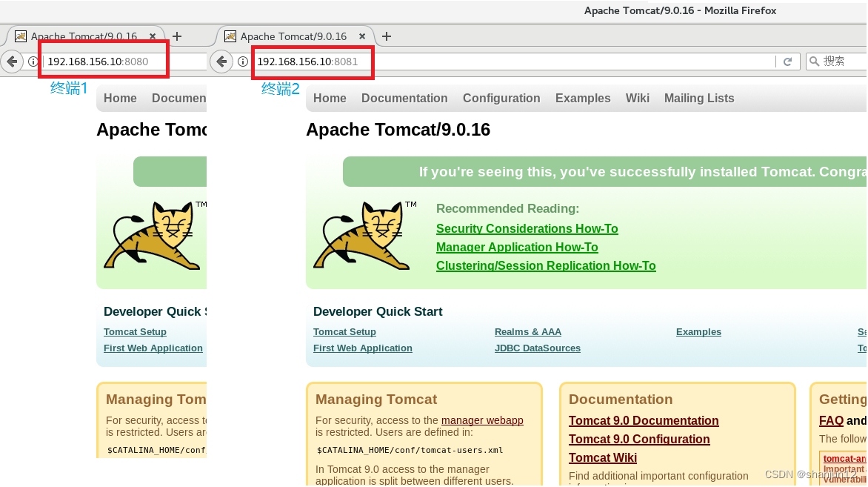Open JDBC DataSources link
The height and width of the screenshot is (487, 868).
(x=538, y=348)
